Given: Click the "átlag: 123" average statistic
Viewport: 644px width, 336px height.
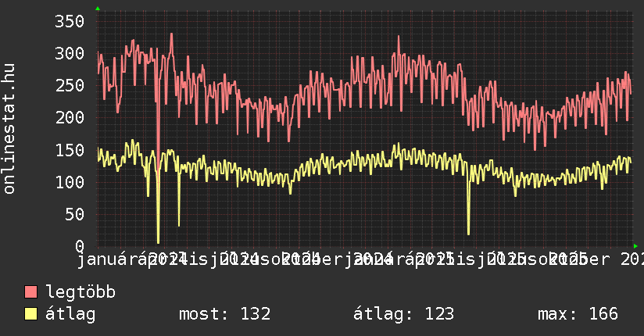Looking at the screenshot, I should pyautogui.click(x=403, y=314).
